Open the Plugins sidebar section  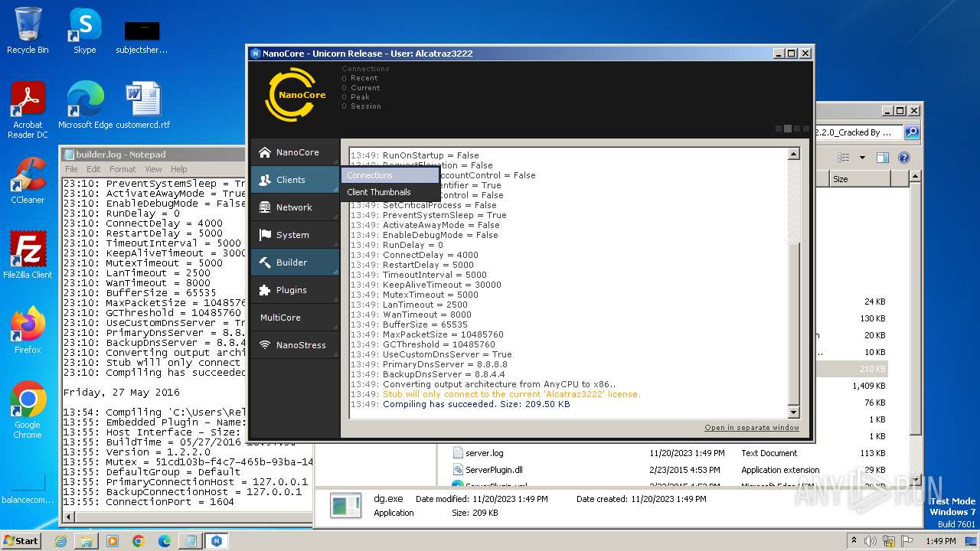point(295,290)
